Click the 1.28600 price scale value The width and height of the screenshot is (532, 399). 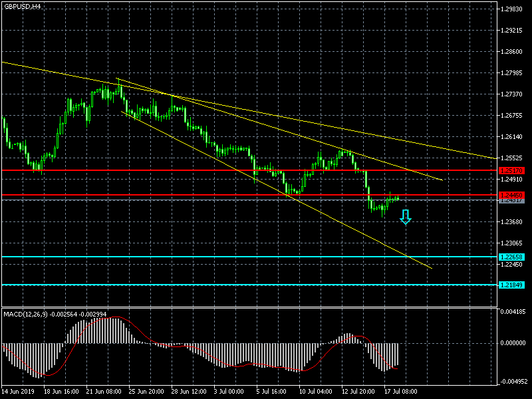pos(511,52)
